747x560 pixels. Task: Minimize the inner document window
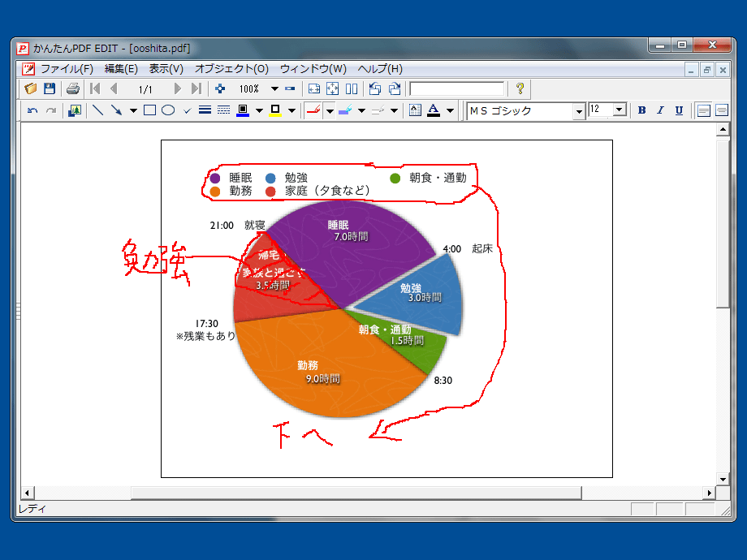click(691, 70)
